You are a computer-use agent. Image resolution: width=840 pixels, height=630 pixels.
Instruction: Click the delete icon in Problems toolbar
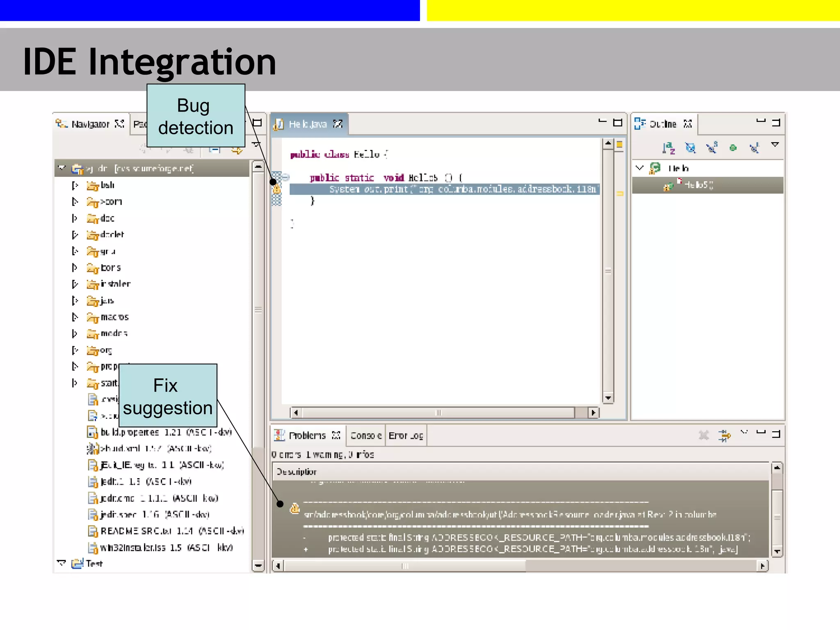point(704,435)
